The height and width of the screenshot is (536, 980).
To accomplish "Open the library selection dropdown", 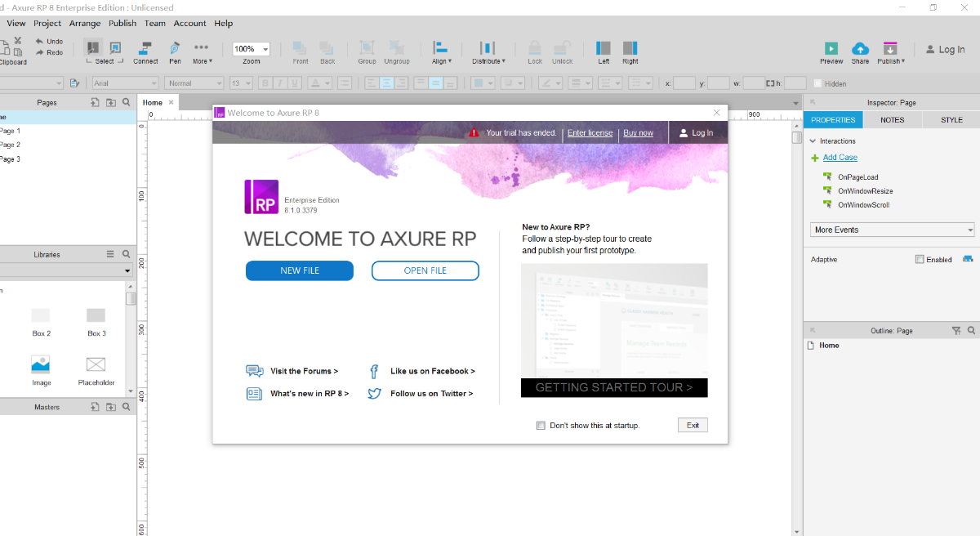I will click(x=67, y=270).
